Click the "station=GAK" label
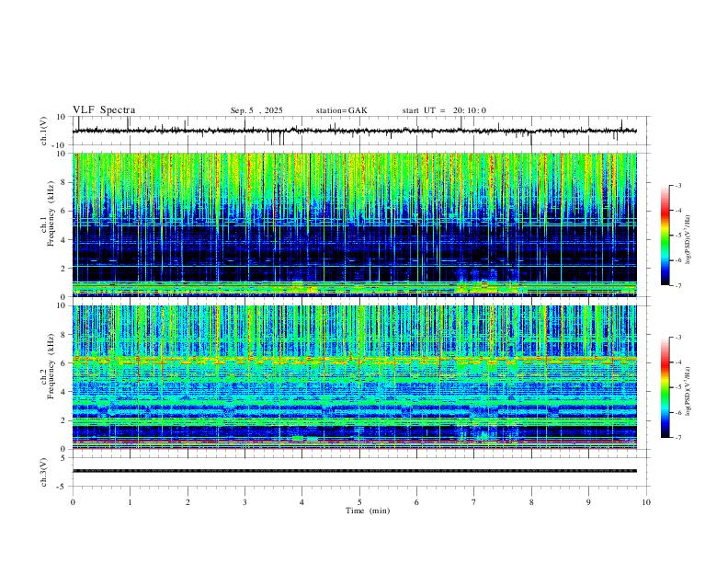 click(341, 110)
